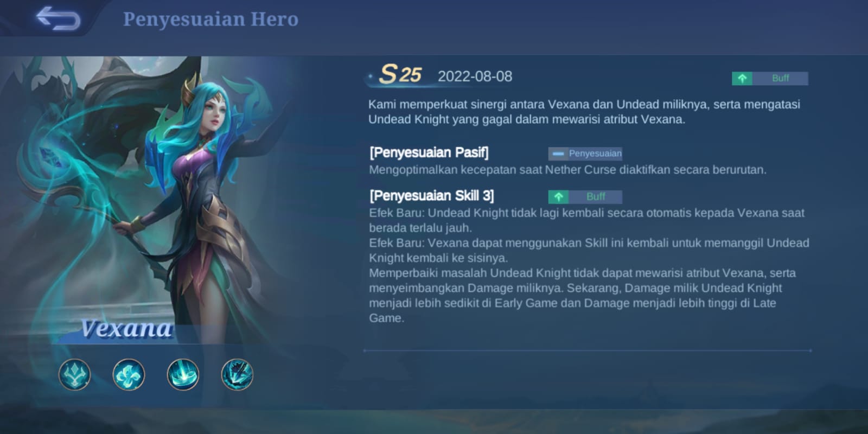The width and height of the screenshot is (868, 434).
Task: Select the Penyesuaian Hero page title
Action: [x=210, y=19]
